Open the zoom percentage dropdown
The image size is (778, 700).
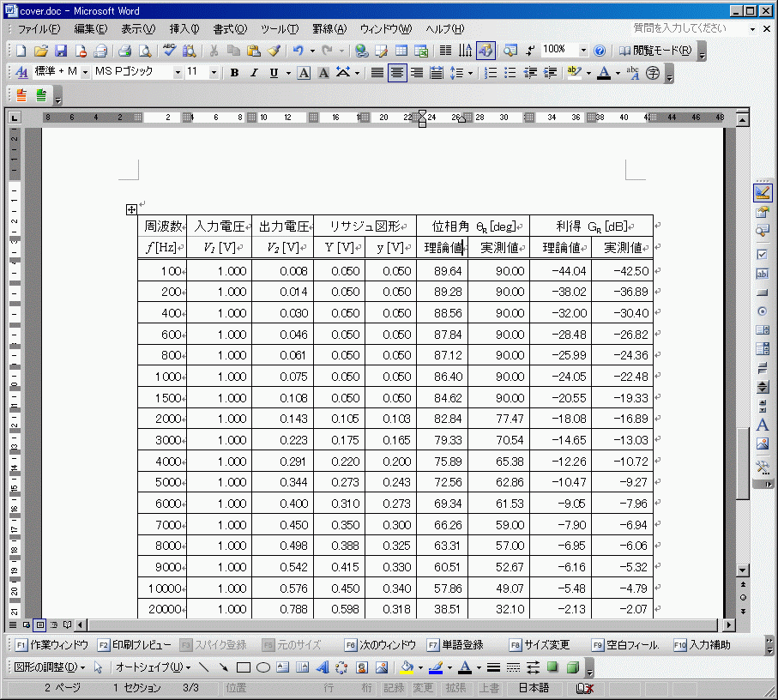584,51
